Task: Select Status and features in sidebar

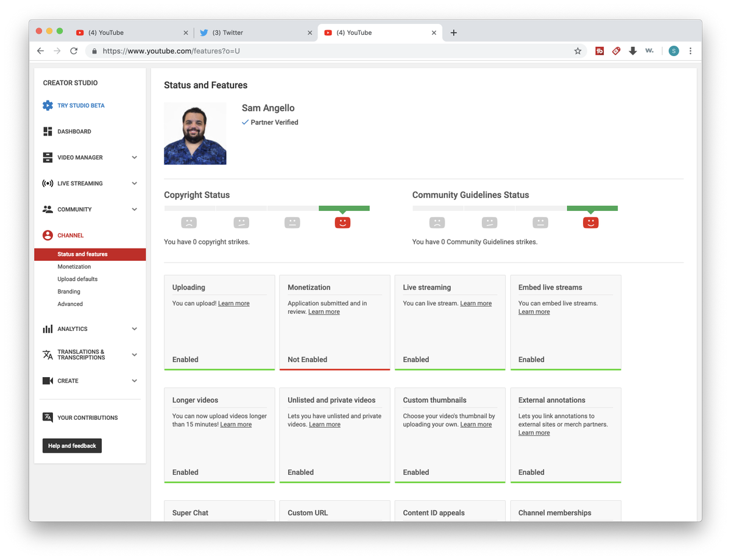Action: point(90,254)
